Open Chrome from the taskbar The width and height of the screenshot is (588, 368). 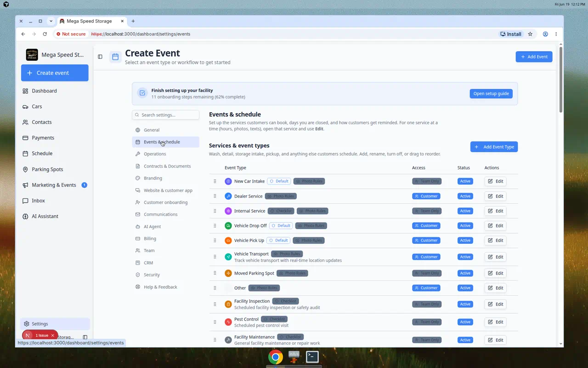coord(276,357)
